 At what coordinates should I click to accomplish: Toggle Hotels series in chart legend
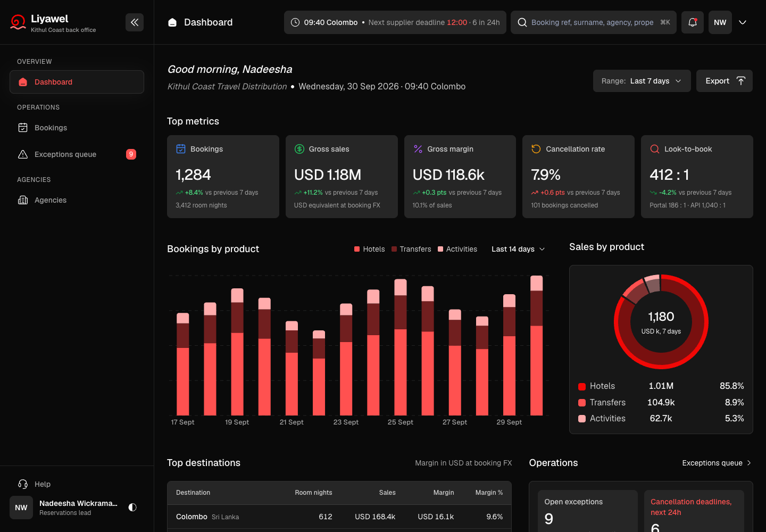(370, 249)
